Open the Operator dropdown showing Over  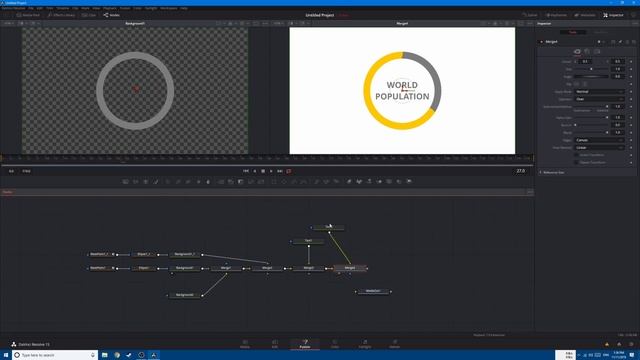click(599, 99)
